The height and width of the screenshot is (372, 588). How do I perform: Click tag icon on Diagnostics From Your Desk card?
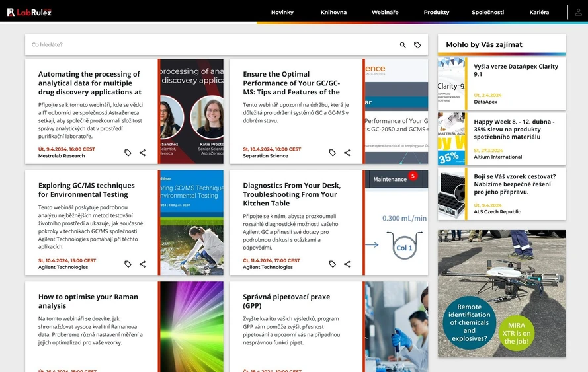(x=333, y=264)
